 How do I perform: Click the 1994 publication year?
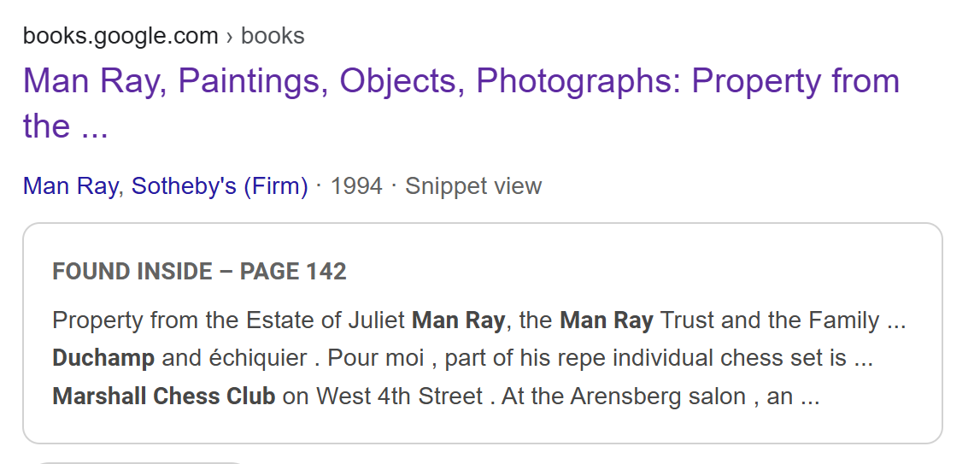(356, 186)
